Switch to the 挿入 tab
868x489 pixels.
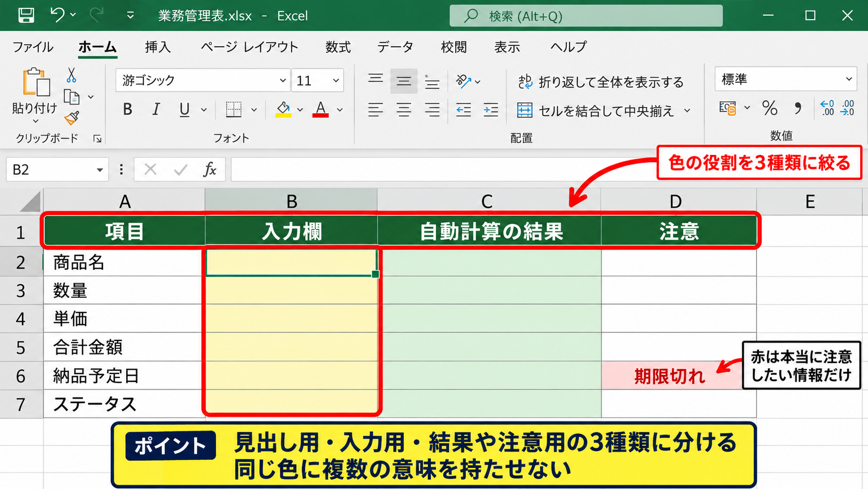click(158, 47)
